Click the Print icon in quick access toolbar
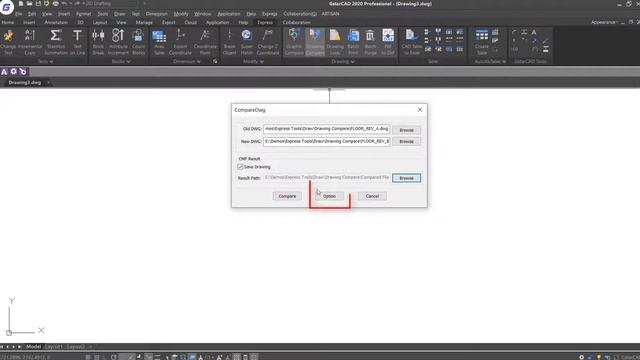Viewport: 640px width, 360px height. [x=55, y=4]
